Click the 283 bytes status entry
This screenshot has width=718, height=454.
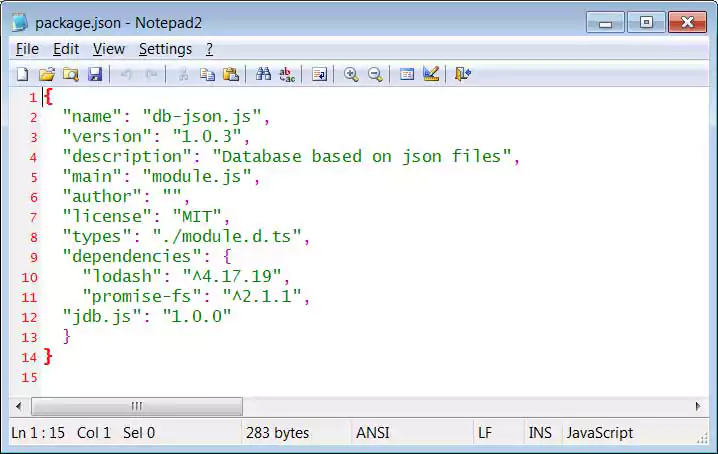pos(277,432)
